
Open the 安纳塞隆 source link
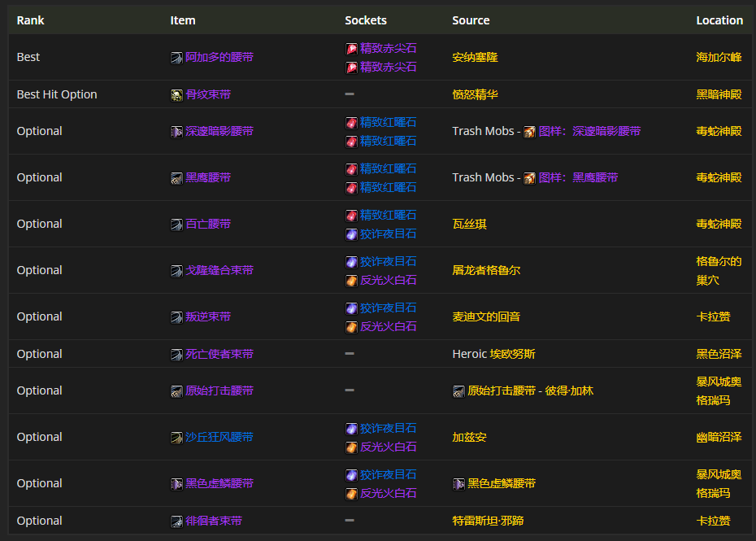(x=475, y=58)
